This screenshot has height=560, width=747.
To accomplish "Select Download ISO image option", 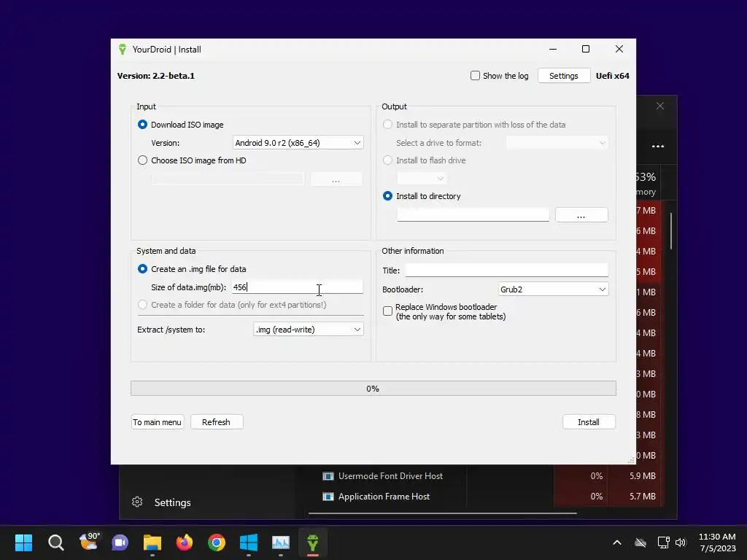I will click(x=142, y=125).
